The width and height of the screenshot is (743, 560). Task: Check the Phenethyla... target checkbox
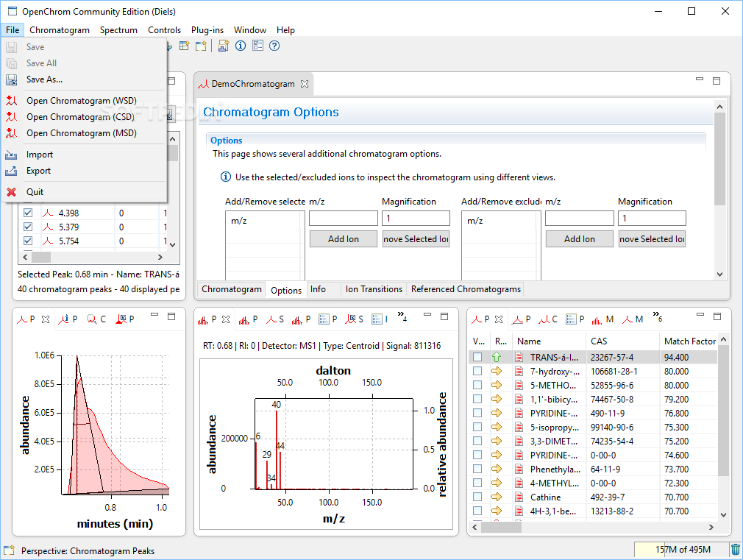[477, 469]
